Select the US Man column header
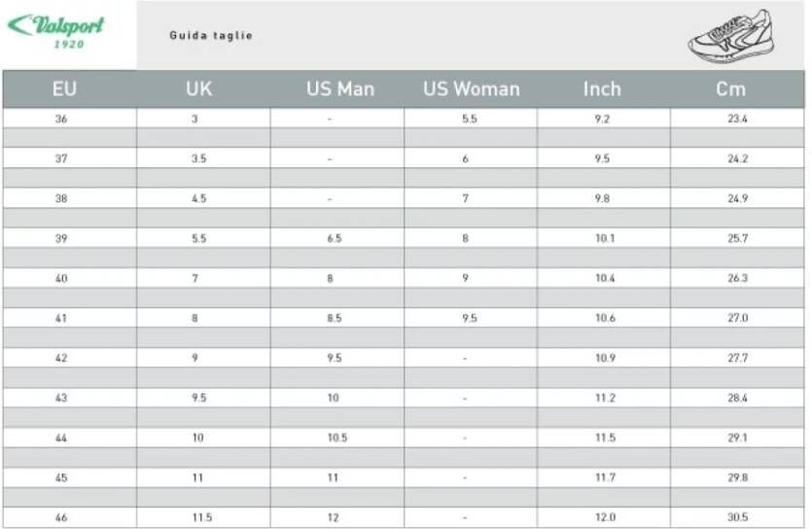 340,89
